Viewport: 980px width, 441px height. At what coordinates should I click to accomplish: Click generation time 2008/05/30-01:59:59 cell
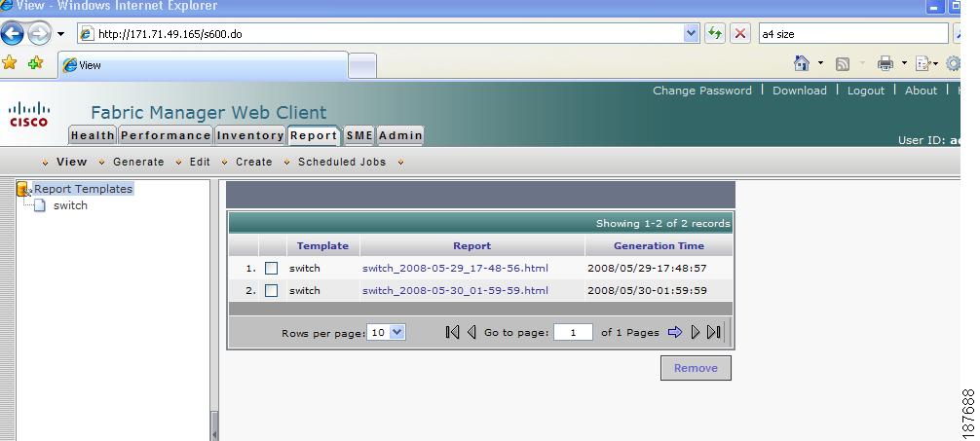tap(647, 290)
